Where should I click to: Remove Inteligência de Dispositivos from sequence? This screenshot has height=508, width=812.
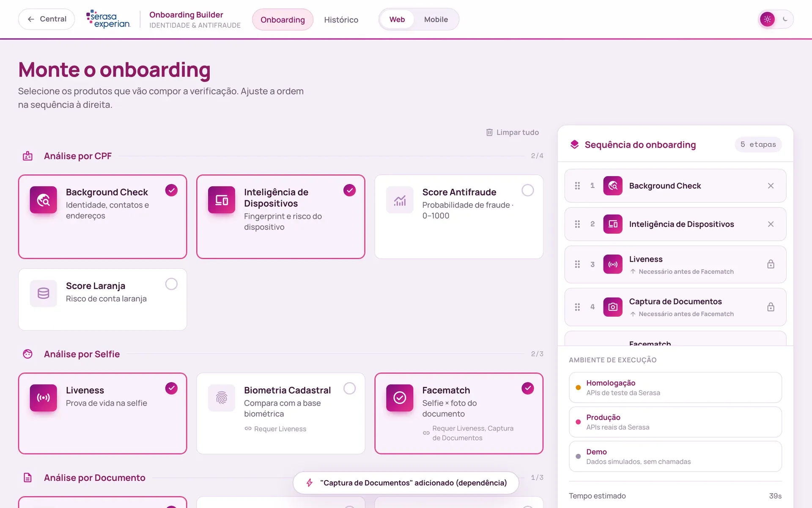click(771, 224)
